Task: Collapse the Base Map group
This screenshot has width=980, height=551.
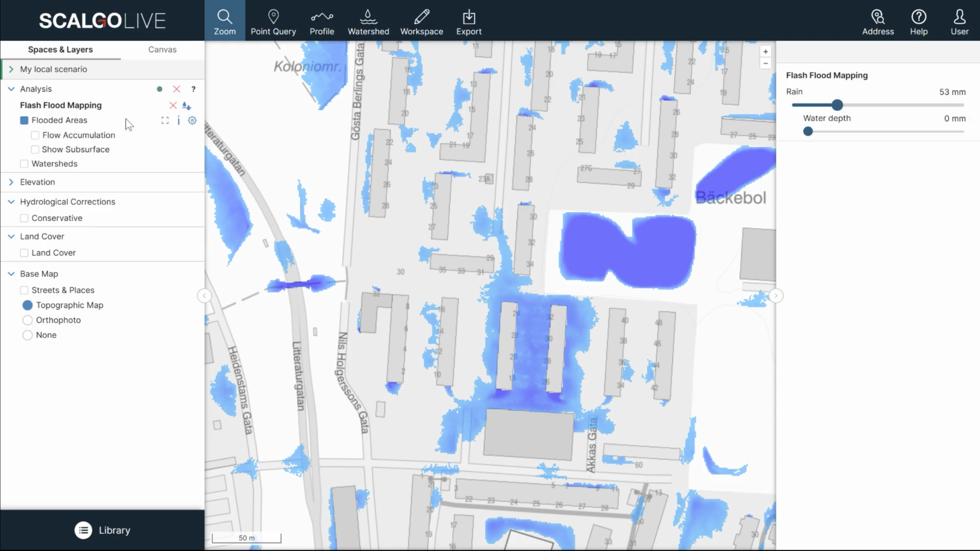Action: pos(11,274)
